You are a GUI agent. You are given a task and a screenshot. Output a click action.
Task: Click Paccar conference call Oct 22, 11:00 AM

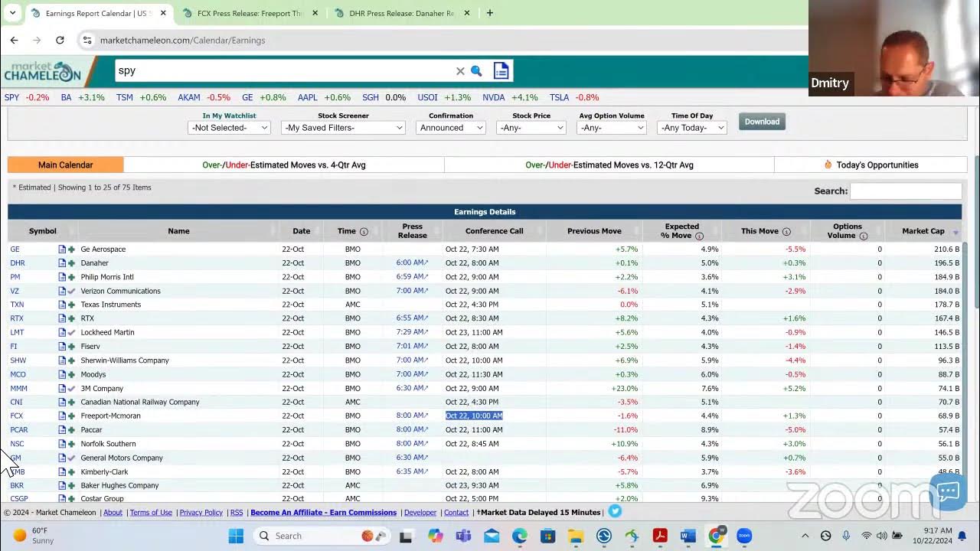click(x=474, y=430)
